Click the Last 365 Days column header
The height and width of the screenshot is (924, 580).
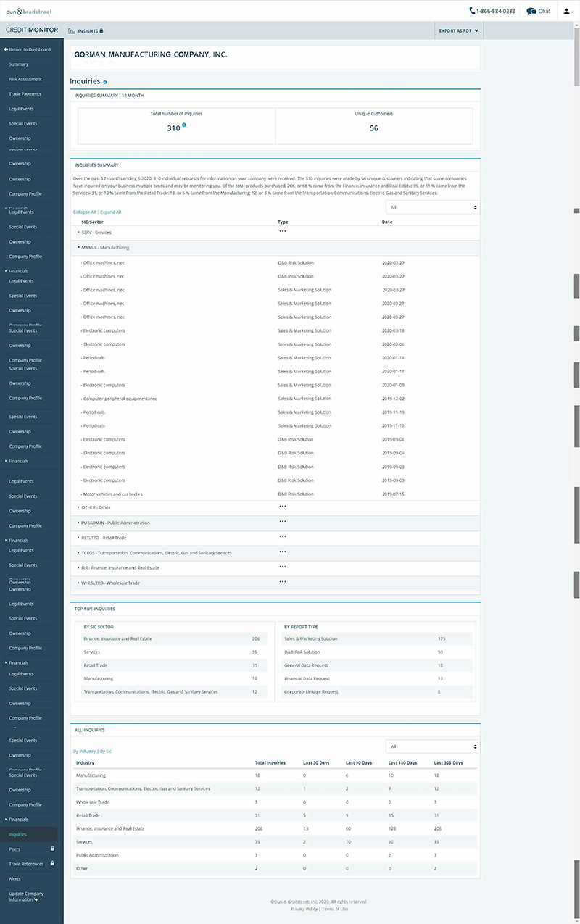click(x=449, y=762)
